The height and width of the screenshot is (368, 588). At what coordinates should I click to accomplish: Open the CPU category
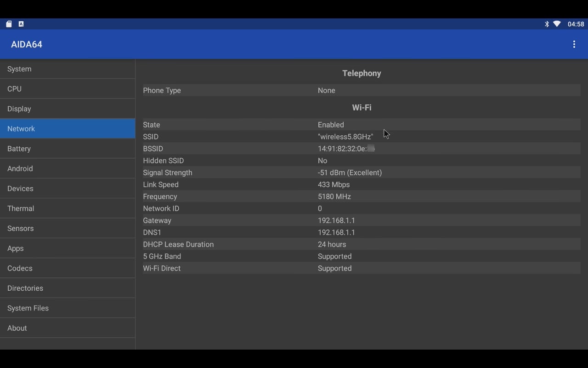coord(68,89)
